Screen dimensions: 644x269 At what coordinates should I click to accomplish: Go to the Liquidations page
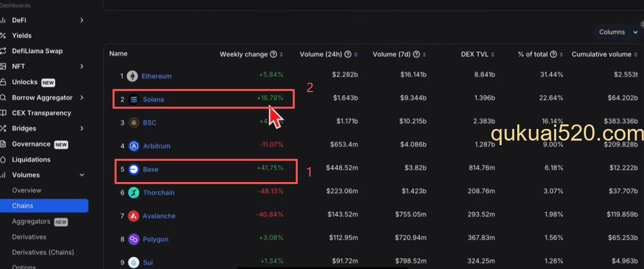31,160
